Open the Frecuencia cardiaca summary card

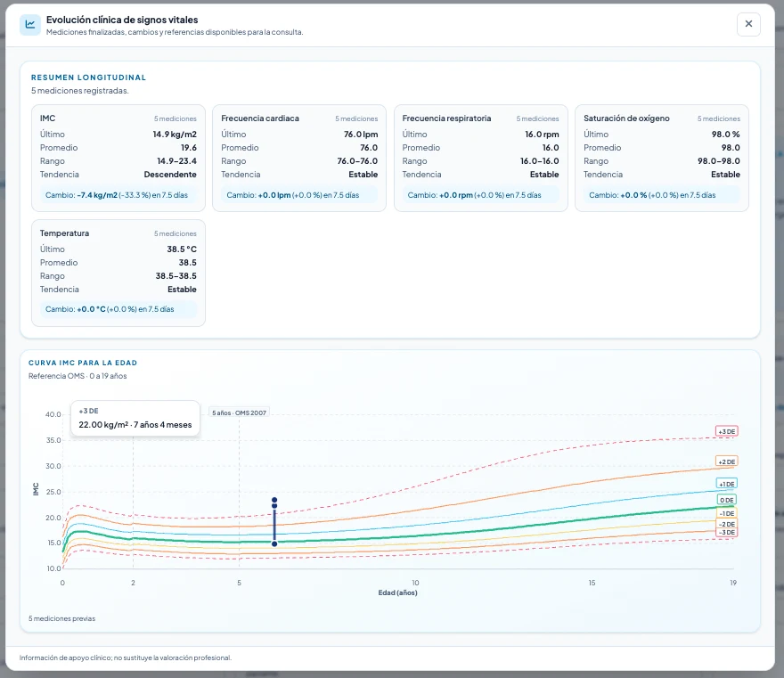click(299, 158)
